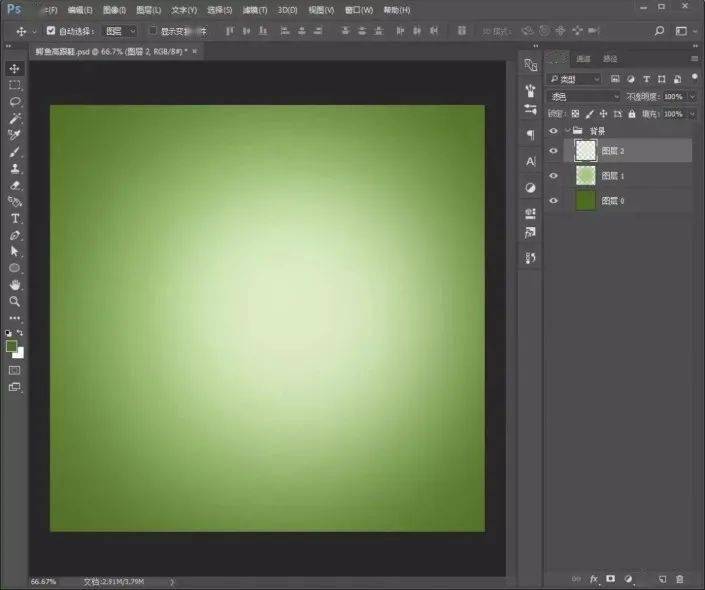The height and width of the screenshot is (590, 705).
Task: Open the layer style fx menu
Action: pos(593,579)
